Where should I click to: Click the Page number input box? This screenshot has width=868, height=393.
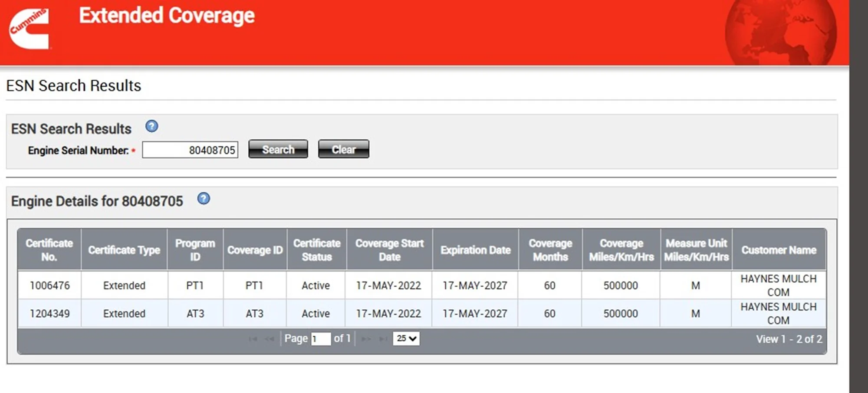[x=321, y=339]
